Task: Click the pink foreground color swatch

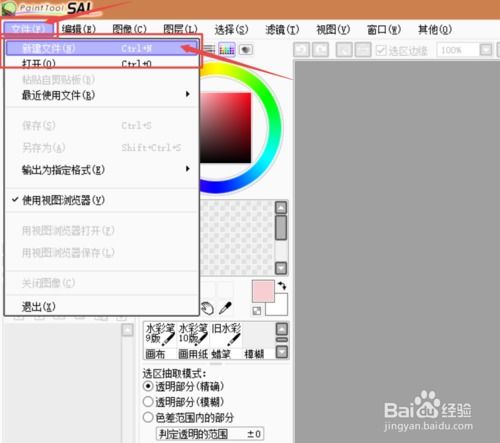Action: pos(263,291)
